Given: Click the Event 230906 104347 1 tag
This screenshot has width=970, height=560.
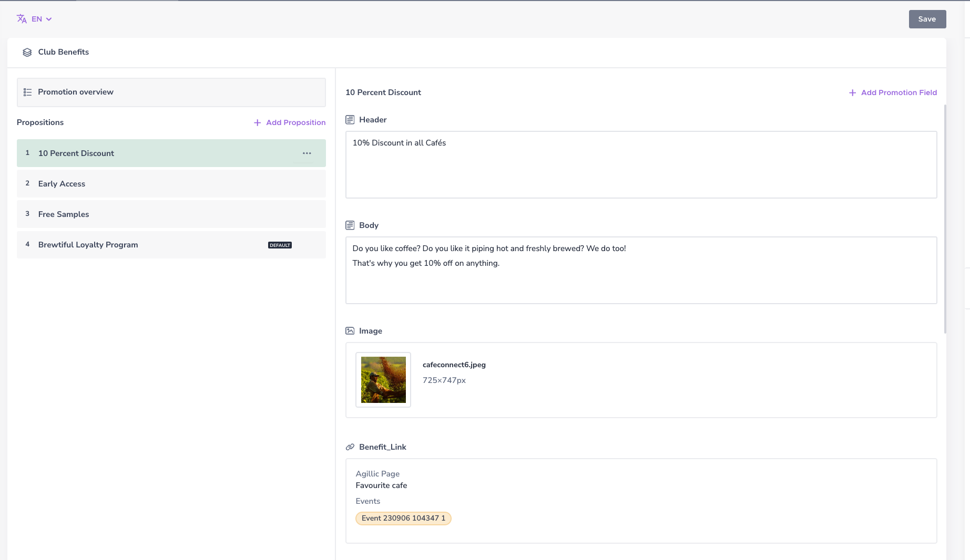Looking at the screenshot, I should [403, 518].
